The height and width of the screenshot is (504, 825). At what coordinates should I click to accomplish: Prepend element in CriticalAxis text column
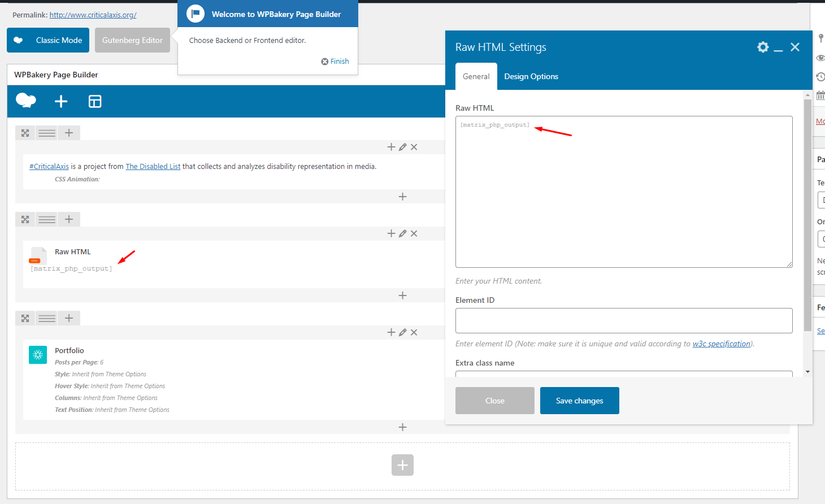tap(391, 147)
